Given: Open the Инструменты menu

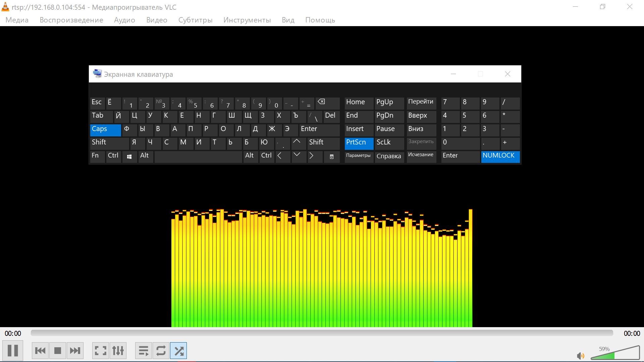Looking at the screenshot, I should click(247, 20).
